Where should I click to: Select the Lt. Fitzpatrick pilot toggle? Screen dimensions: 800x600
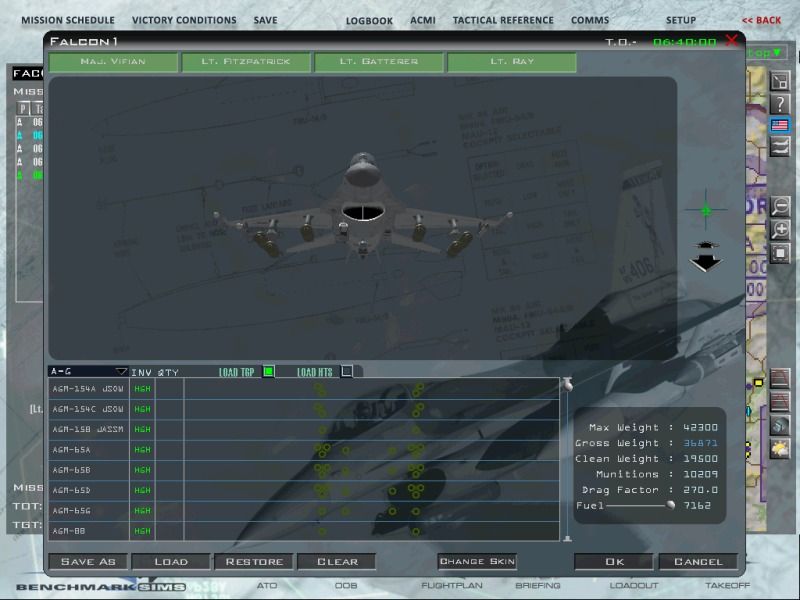click(246, 62)
